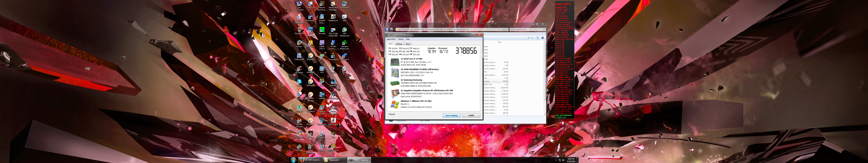Select the 3DMark05 desktop icon
This screenshot has height=163, width=868.
click(311, 70)
